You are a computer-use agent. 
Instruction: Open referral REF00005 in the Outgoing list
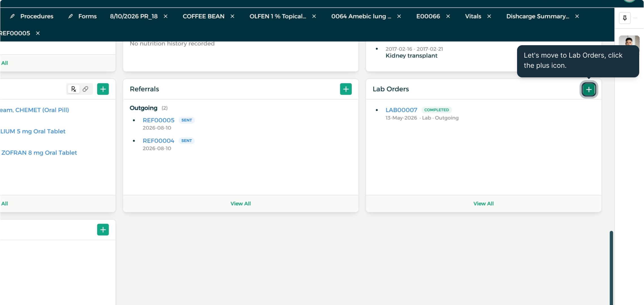click(x=159, y=120)
